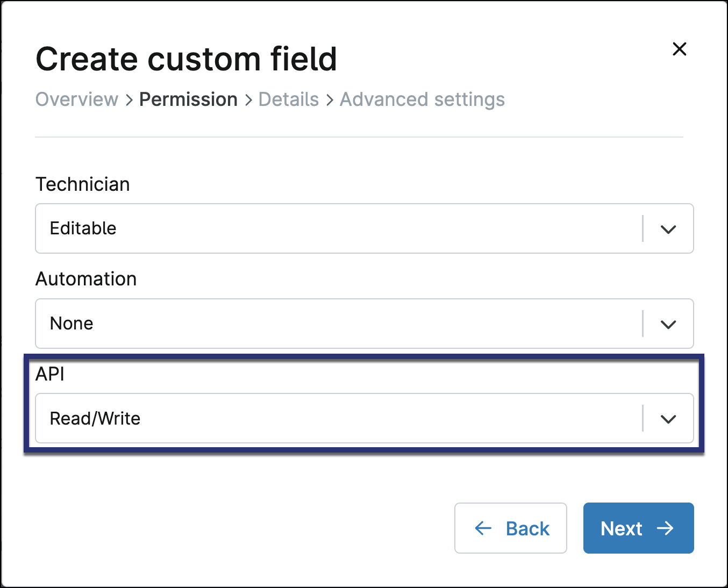The width and height of the screenshot is (728, 588).
Task: Jump to the Details breadcrumb step
Action: pos(289,99)
